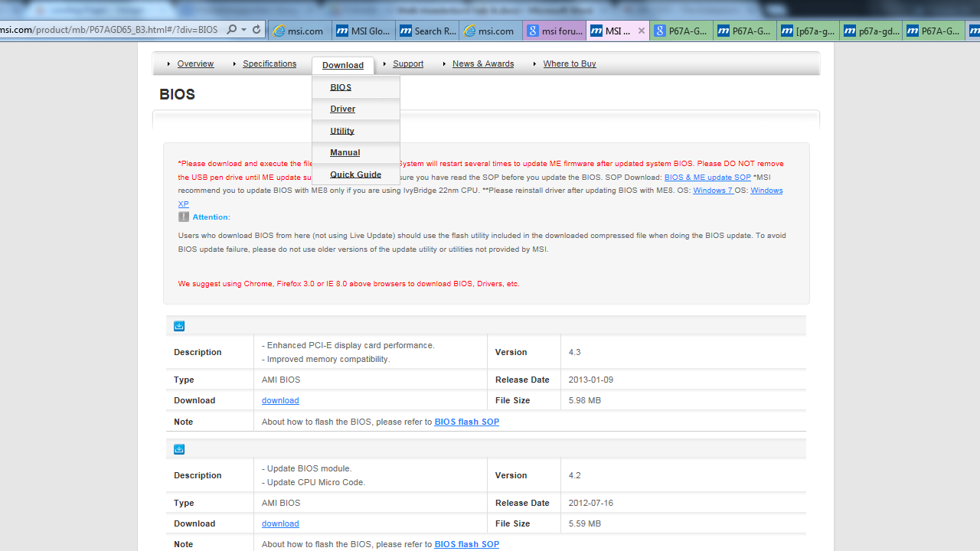The height and width of the screenshot is (551, 980).
Task: Switch to the p67a-gd... tab
Action: [873, 31]
